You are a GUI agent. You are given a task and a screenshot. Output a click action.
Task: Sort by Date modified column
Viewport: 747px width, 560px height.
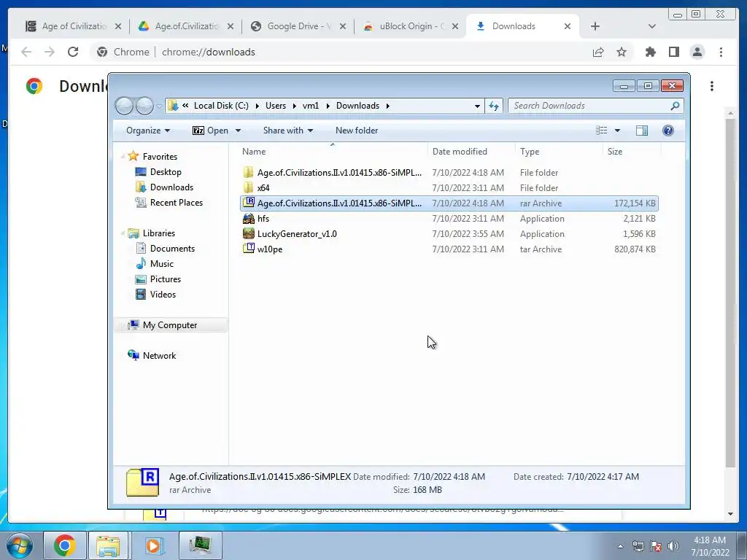tap(471, 152)
